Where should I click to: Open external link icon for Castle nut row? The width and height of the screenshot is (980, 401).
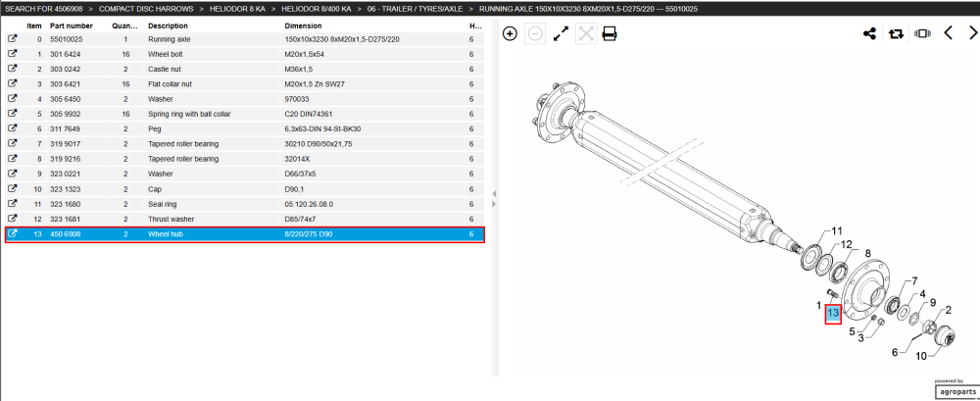[x=12, y=69]
